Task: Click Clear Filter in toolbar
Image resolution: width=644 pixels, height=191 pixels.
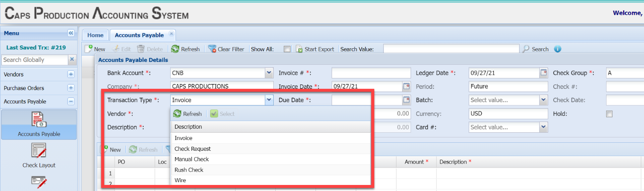Action: (226, 49)
